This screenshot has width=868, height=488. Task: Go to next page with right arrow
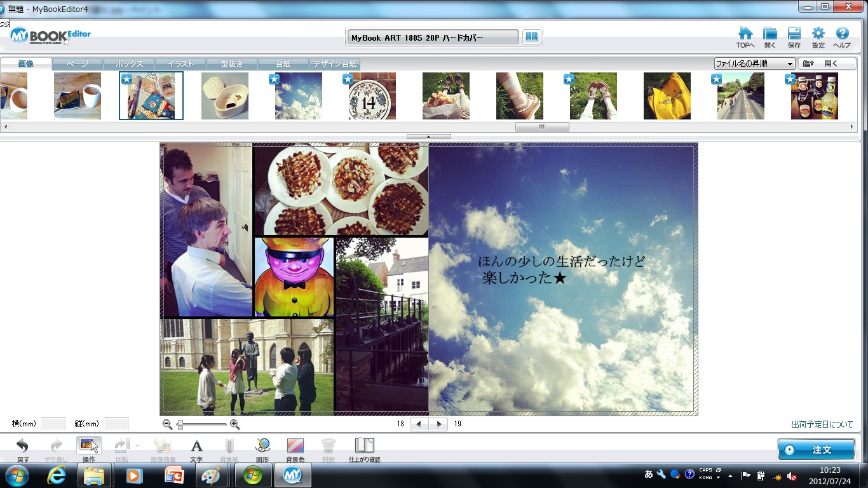[438, 424]
